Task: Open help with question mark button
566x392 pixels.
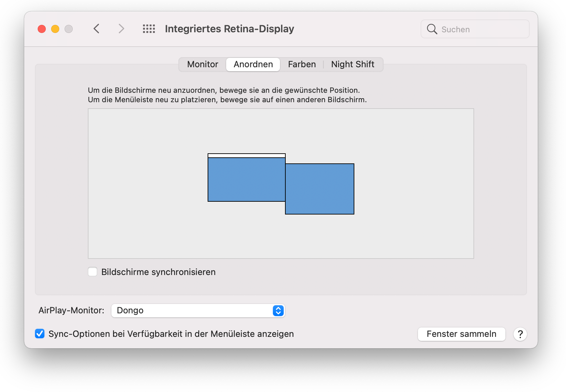Action: (x=520, y=334)
